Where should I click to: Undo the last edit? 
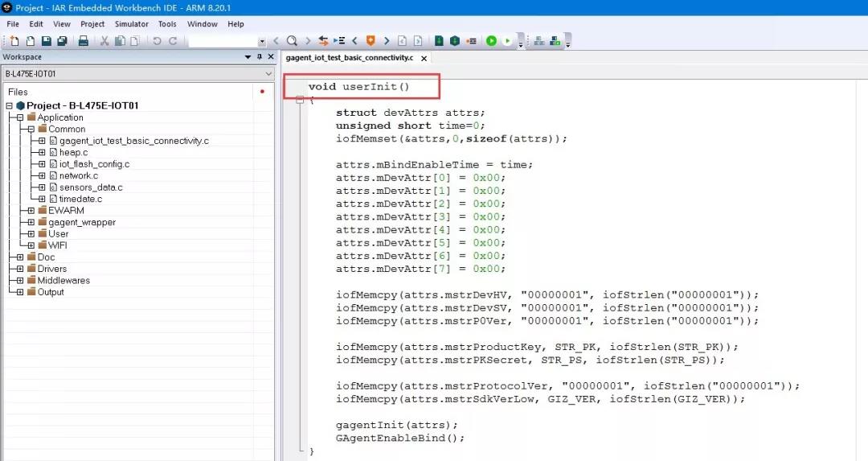pos(157,41)
